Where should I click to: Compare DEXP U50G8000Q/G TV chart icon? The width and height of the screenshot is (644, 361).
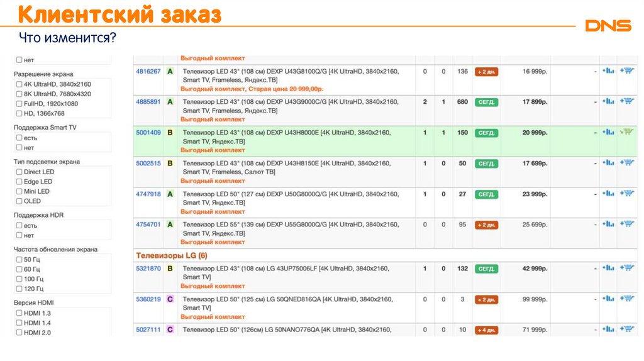click(608, 194)
